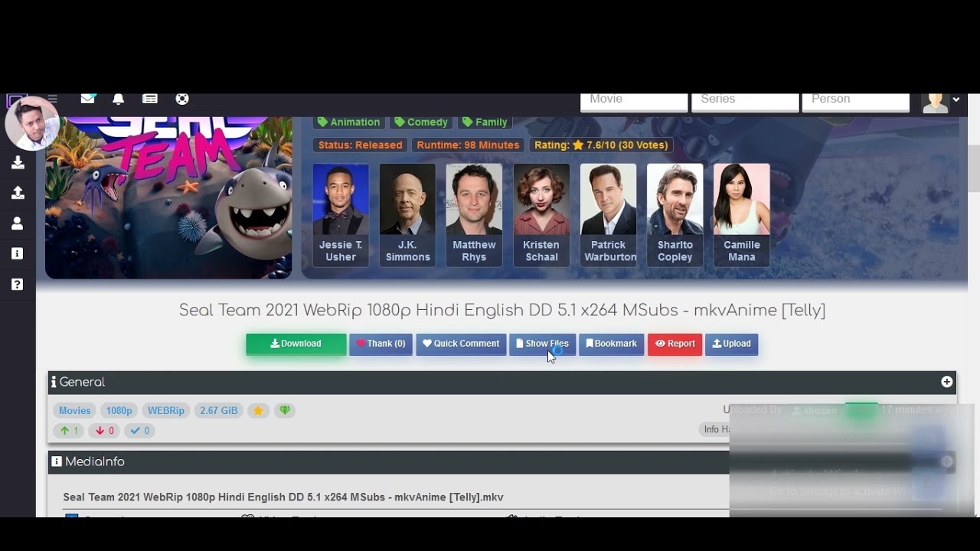Click the .mkv file name in MediaInfo

[283, 497]
